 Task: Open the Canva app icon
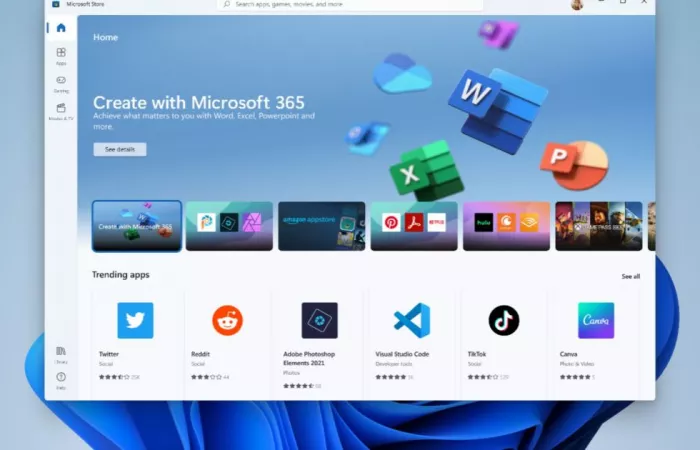pyautogui.click(x=596, y=320)
